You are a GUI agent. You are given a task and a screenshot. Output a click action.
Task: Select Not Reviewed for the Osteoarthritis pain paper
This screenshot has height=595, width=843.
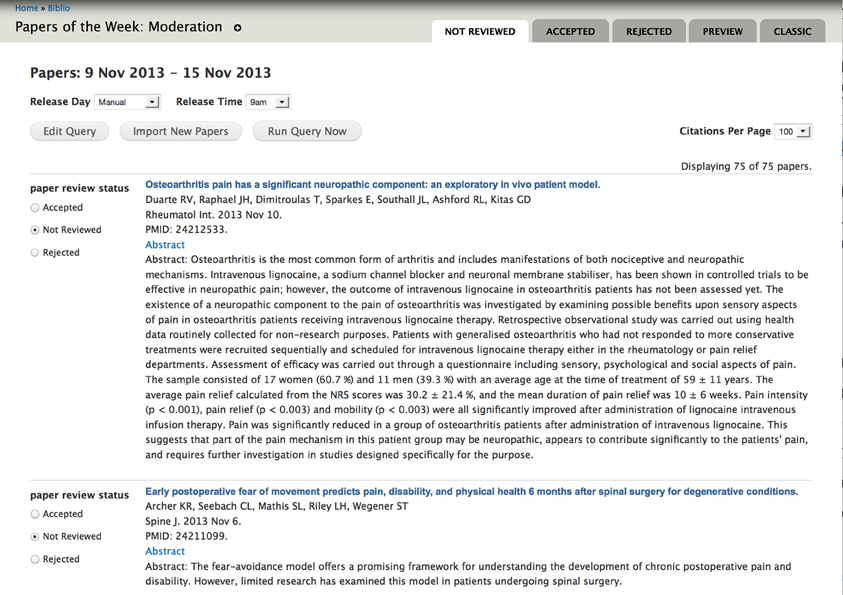point(35,230)
